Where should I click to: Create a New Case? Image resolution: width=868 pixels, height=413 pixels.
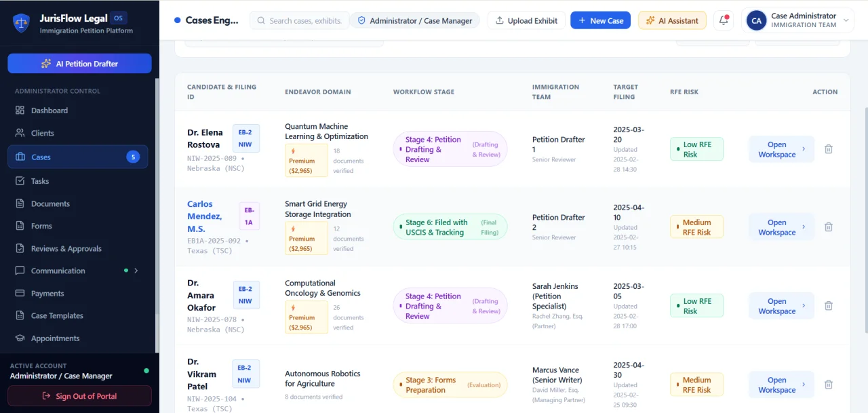click(x=600, y=20)
